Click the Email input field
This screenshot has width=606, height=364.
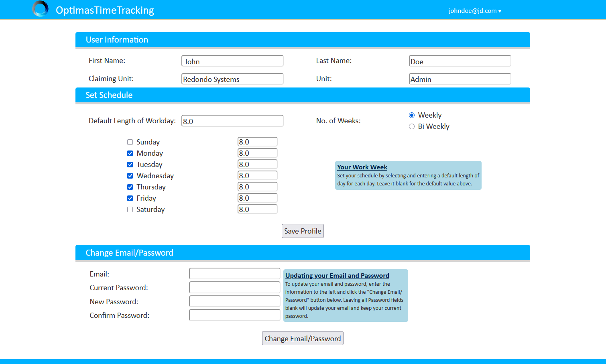[234, 273]
